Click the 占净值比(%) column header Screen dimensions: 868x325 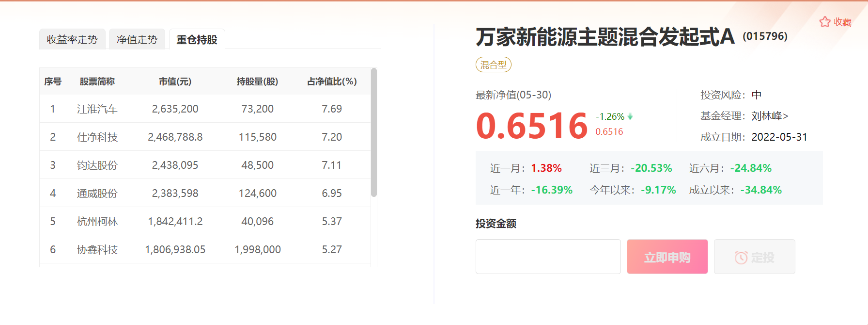pyautogui.click(x=332, y=81)
